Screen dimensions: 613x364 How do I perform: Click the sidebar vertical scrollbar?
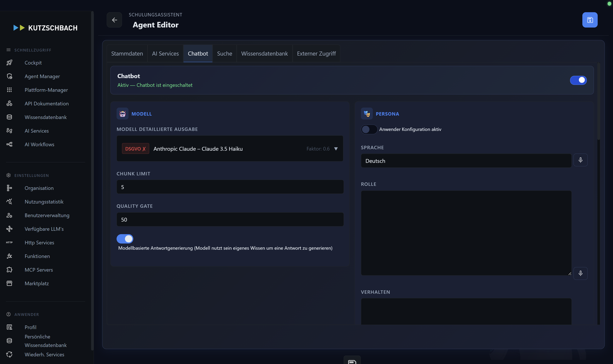click(92, 181)
